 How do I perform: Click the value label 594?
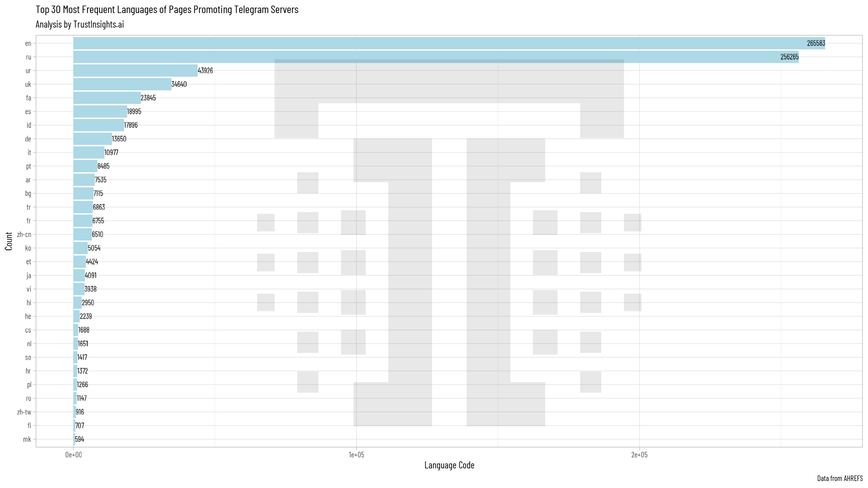[x=79, y=439]
